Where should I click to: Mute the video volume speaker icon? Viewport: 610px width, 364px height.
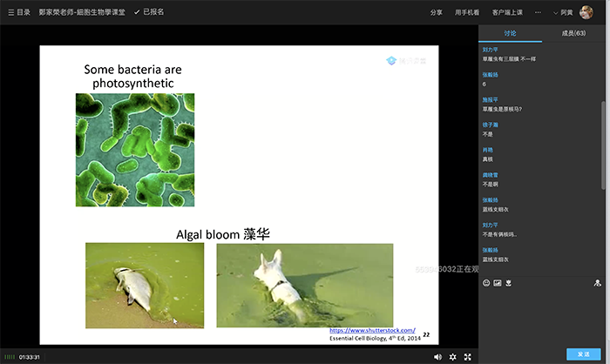pos(437,357)
